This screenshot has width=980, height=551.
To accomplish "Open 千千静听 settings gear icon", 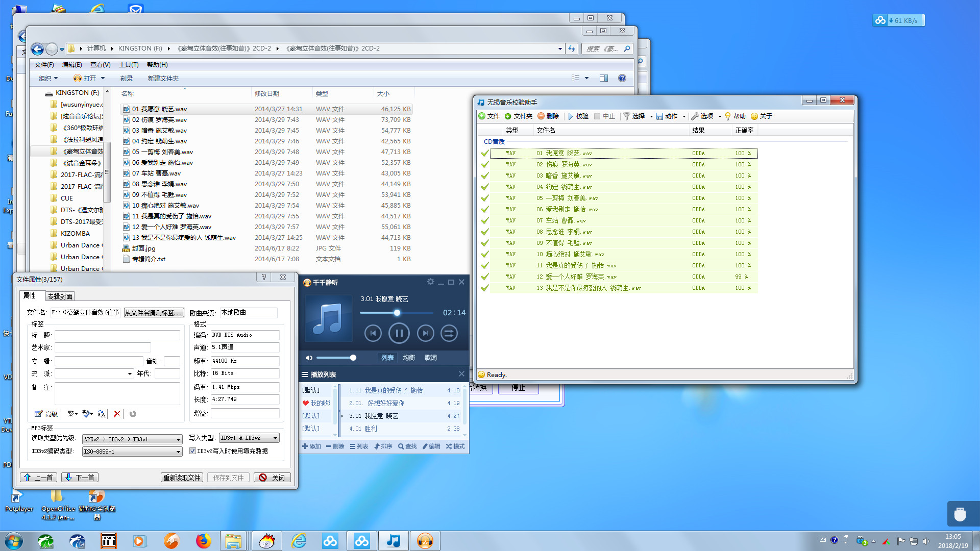I will tap(431, 282).
